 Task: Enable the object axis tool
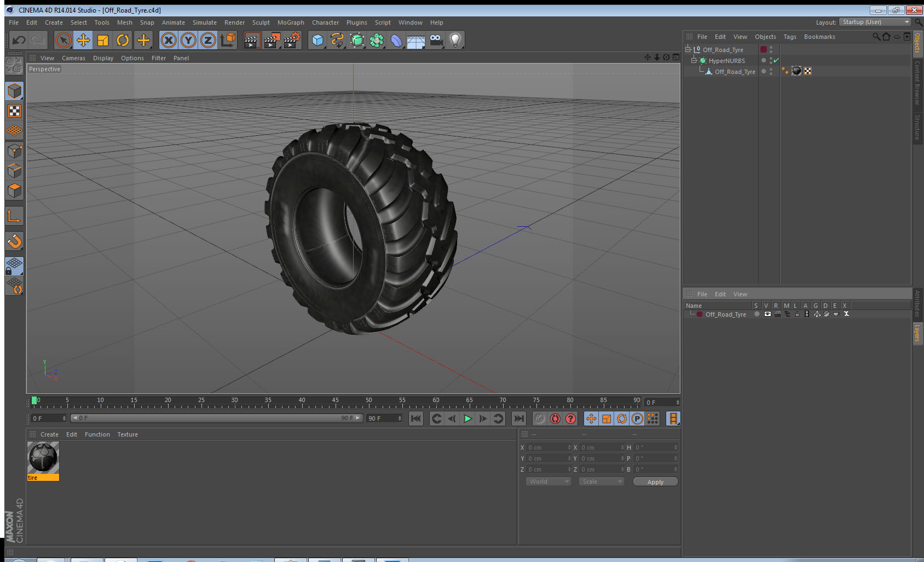pyautogui.click(x=14, y=216)
